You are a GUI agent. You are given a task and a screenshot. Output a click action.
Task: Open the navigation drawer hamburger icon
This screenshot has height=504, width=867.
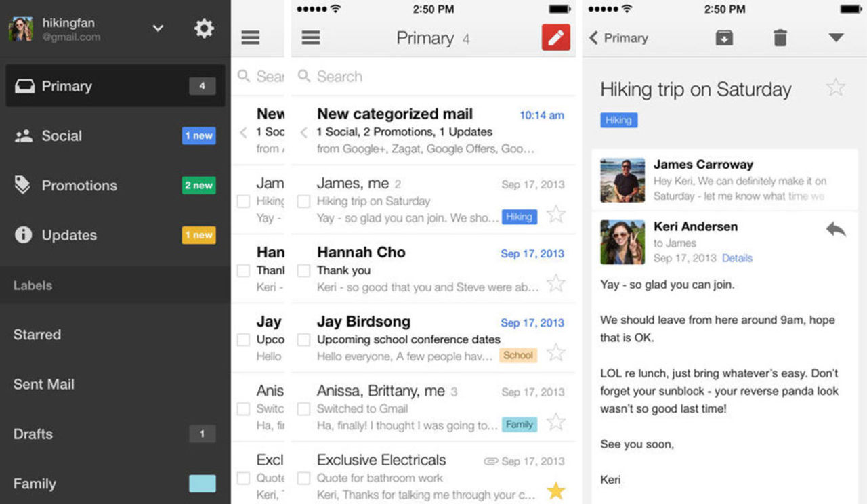tap(311, 37)
